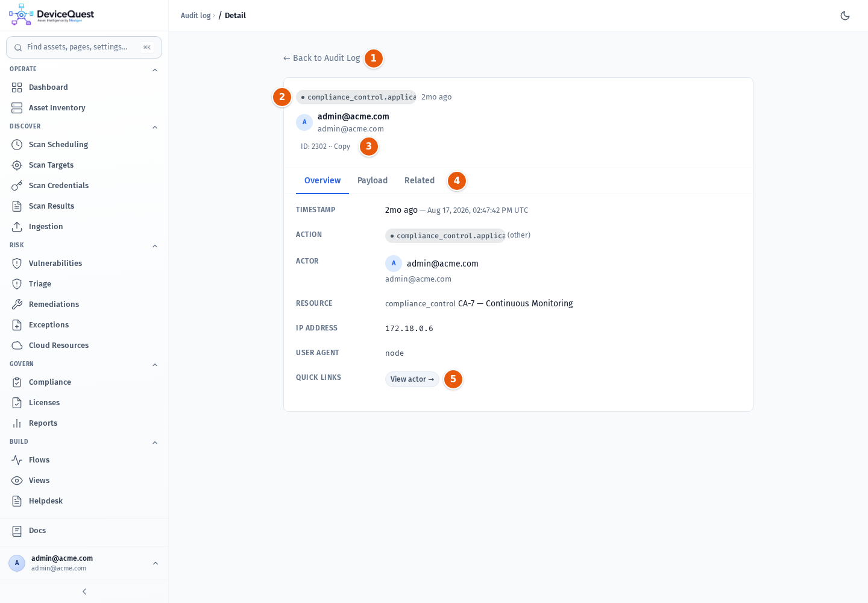This screenshot has width=868, height=603.
Task: Open Scan Scheduling page
Action: point(84,145)
